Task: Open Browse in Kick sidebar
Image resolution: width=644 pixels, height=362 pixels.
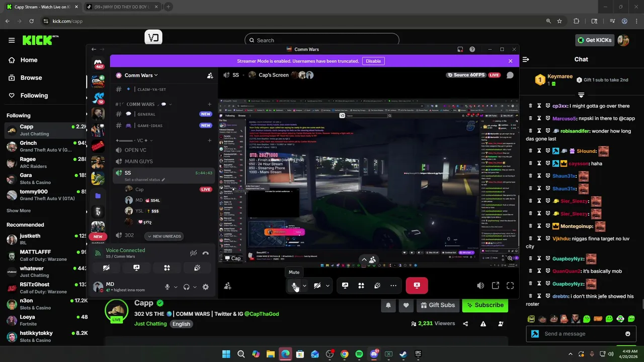Action: pos(31,77)
